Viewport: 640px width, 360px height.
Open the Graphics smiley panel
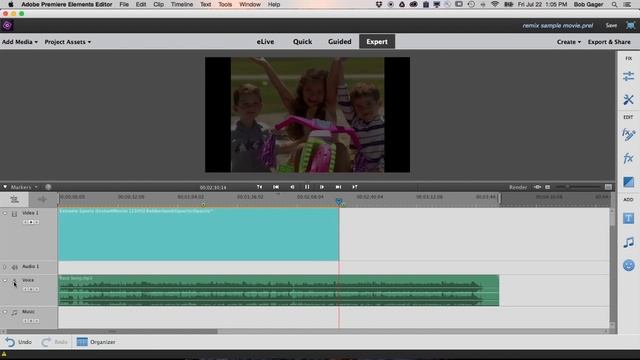(x=629, y=266)
